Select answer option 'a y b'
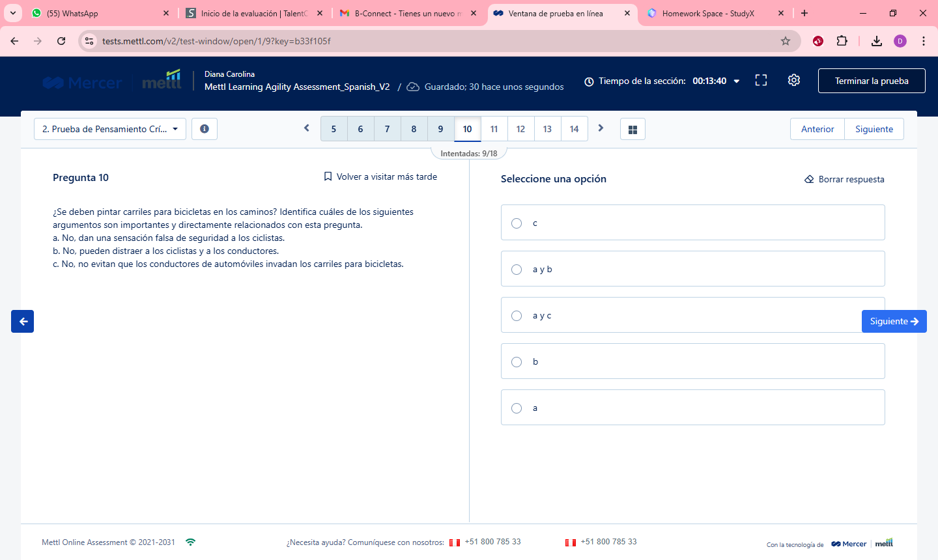Screen dimensions: 938x560 point(693,269)
